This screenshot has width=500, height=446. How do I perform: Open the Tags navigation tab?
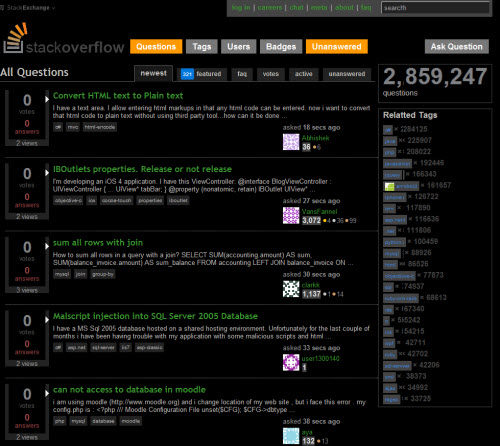(x=202, y=46)
